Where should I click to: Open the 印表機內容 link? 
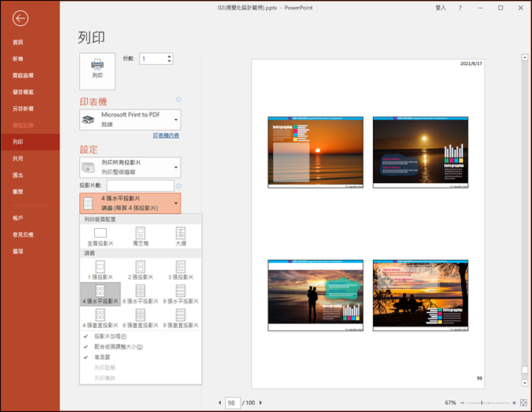pos(166,135)
